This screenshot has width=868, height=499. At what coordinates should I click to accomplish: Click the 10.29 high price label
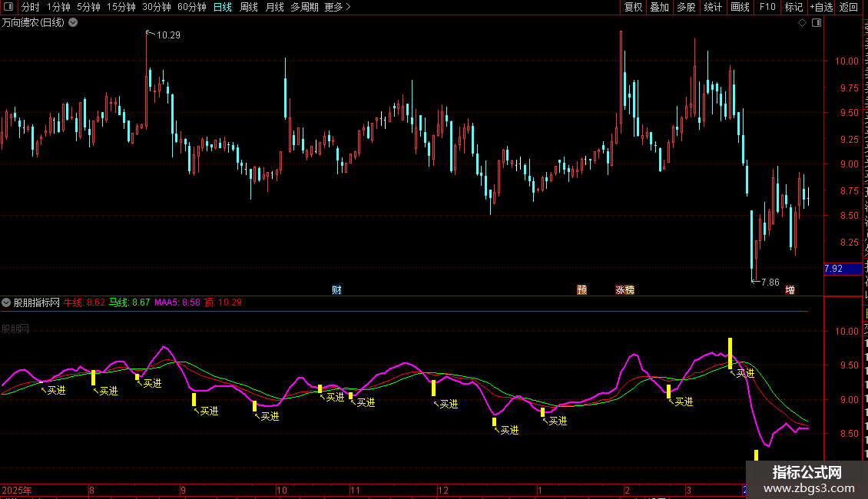(168, 35)
